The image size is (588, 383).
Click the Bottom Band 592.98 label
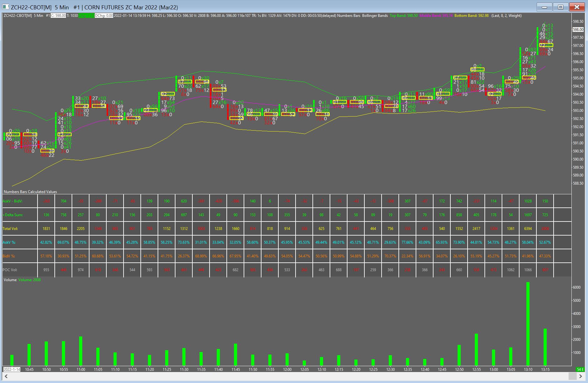pos(471,16)
